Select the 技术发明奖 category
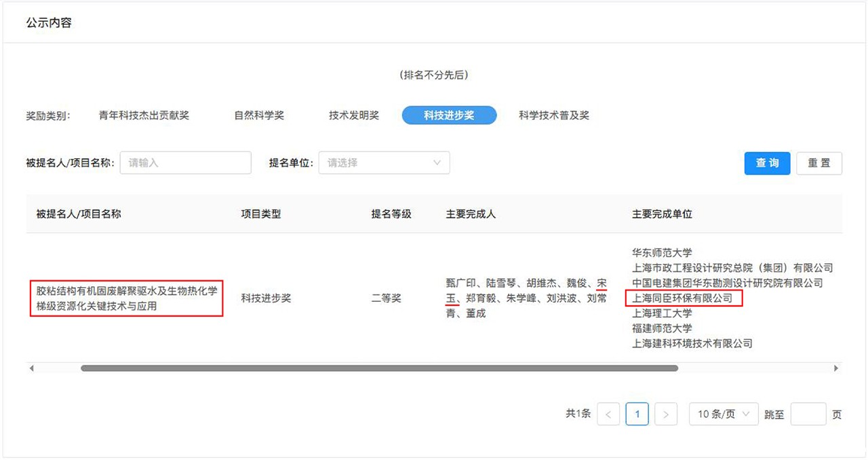This screenshot has height=460, width=868. pos(354,115)
